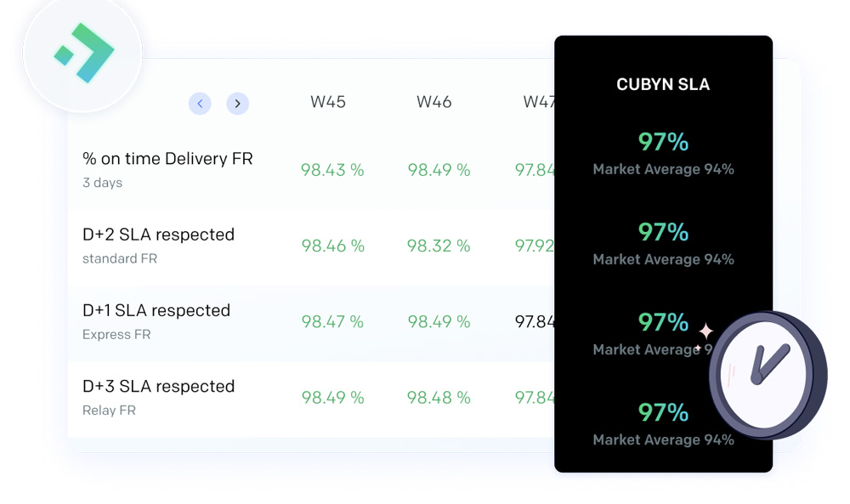The image size is (850, 504).
Task: Click the '3 days' subtitle
Action: point(103,183)
